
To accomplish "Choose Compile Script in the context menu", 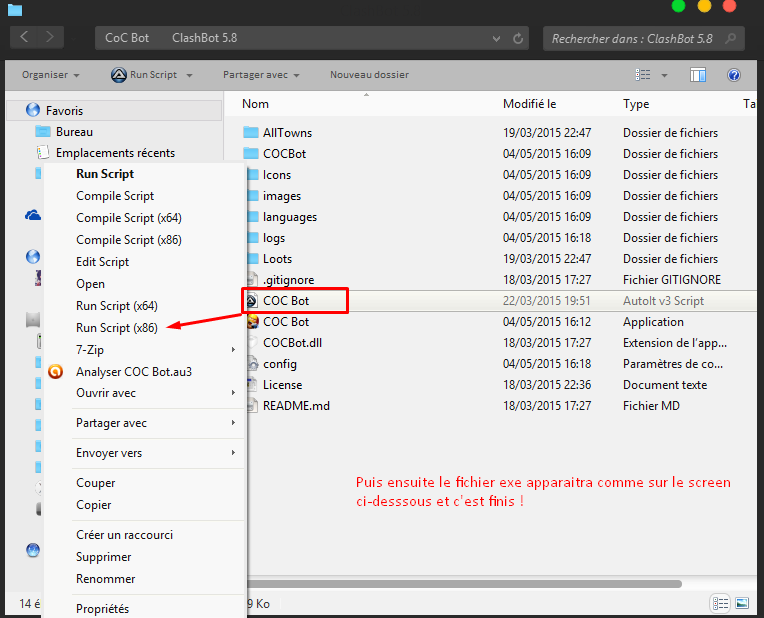I will click(115, 195).
